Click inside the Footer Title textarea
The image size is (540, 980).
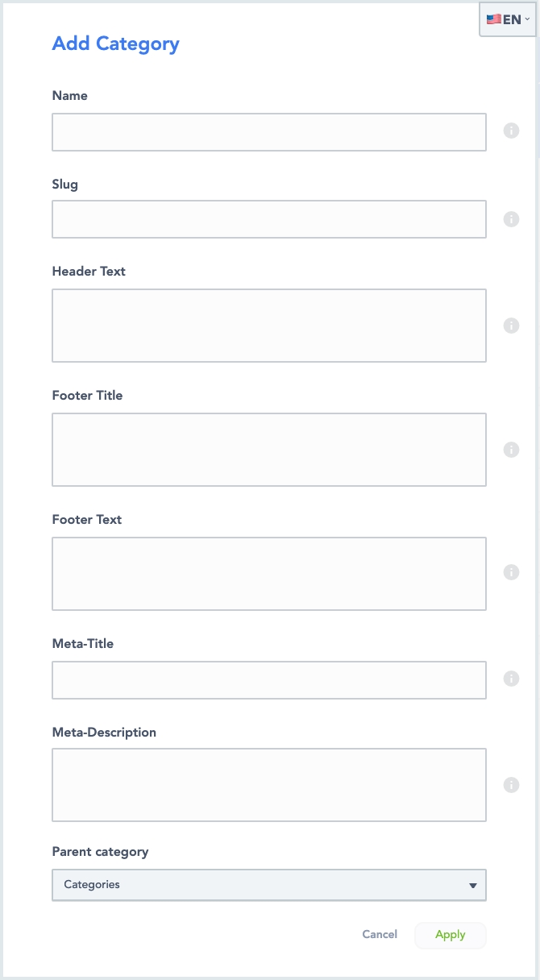pyautogui.click(x=269, y=450)
